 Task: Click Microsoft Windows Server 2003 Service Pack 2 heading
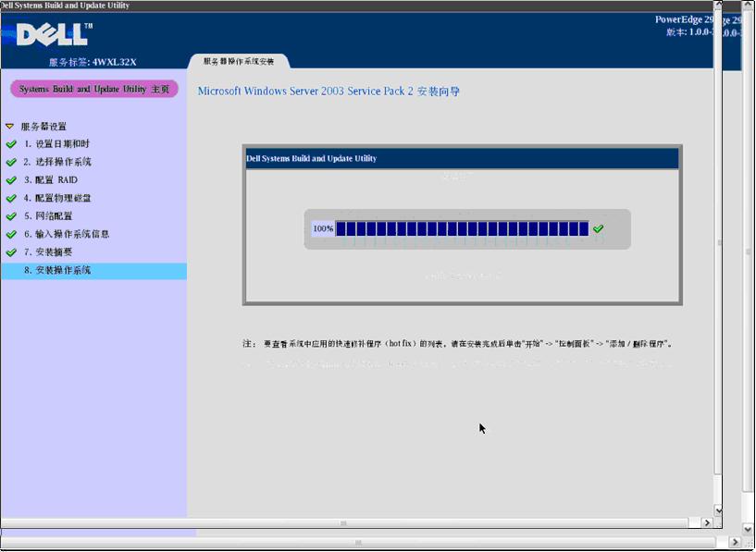(x=328, y=91)
